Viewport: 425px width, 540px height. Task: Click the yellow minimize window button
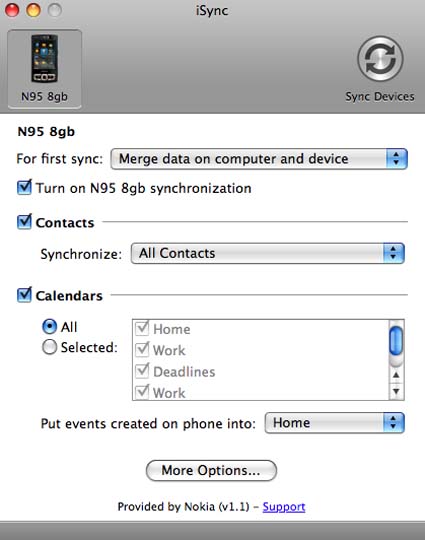click(x=33, y=10)
